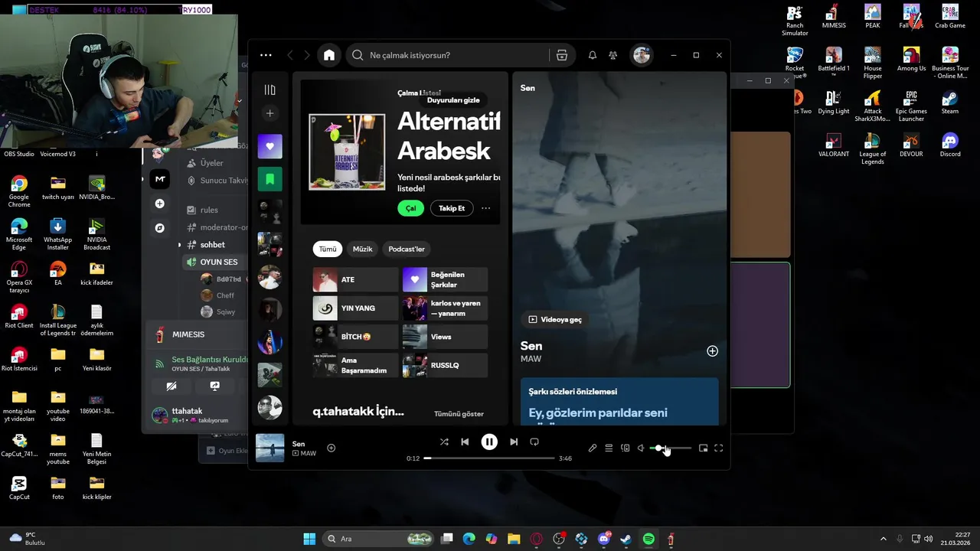The image size is (980, 551).
Task: Show hidden system tray icons
Action: [883, 539]
